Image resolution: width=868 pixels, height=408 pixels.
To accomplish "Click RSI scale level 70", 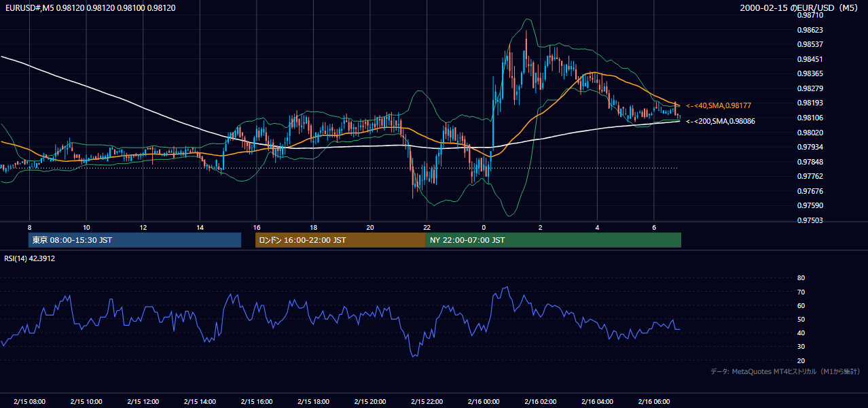I will point(801,292).
